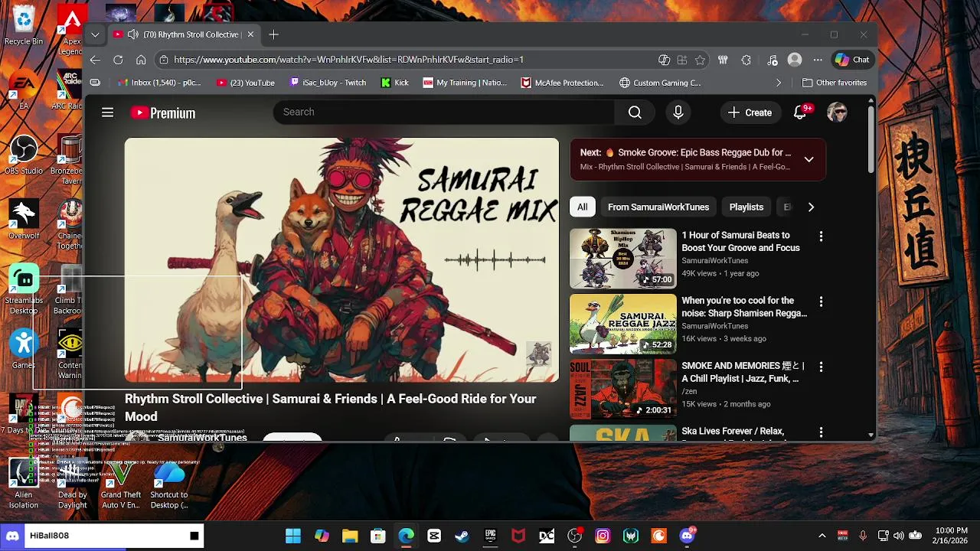The width and height of the screenshot is (980, 551).
Task: Show more filter chips with right arrow
Action: point(811,207)
